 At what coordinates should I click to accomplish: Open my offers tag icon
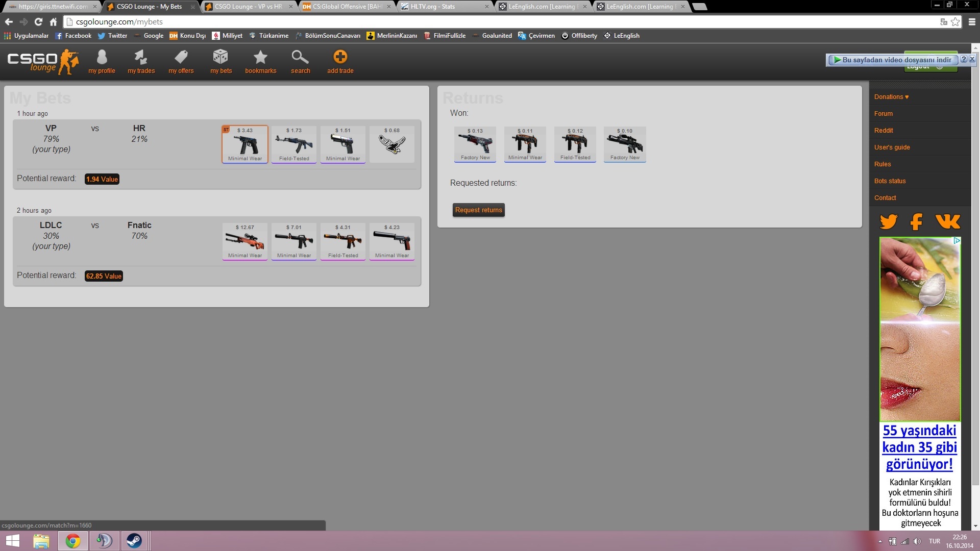coord(181,62)
